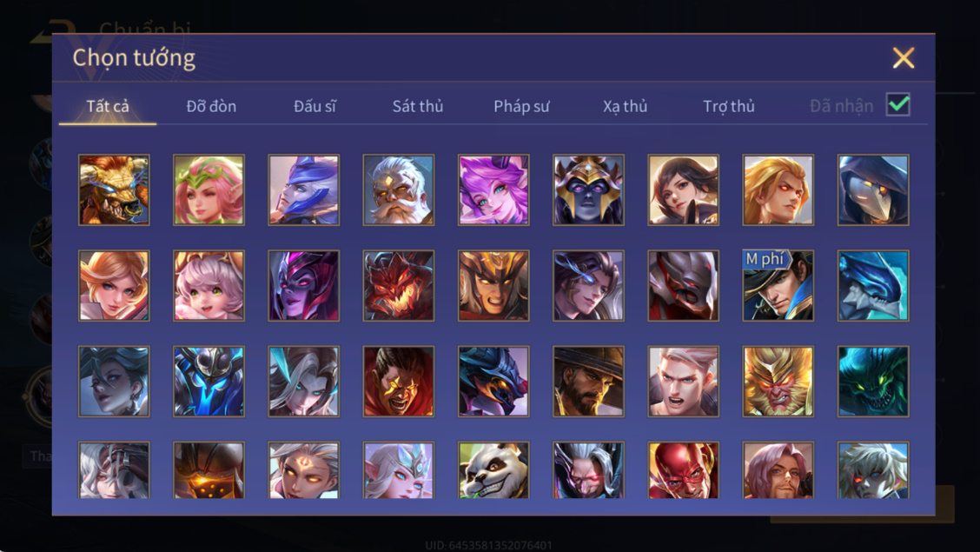This screenshot has width=980, height=552.
Task: Choose the golden monkey king hero
Action: [778, 382]
